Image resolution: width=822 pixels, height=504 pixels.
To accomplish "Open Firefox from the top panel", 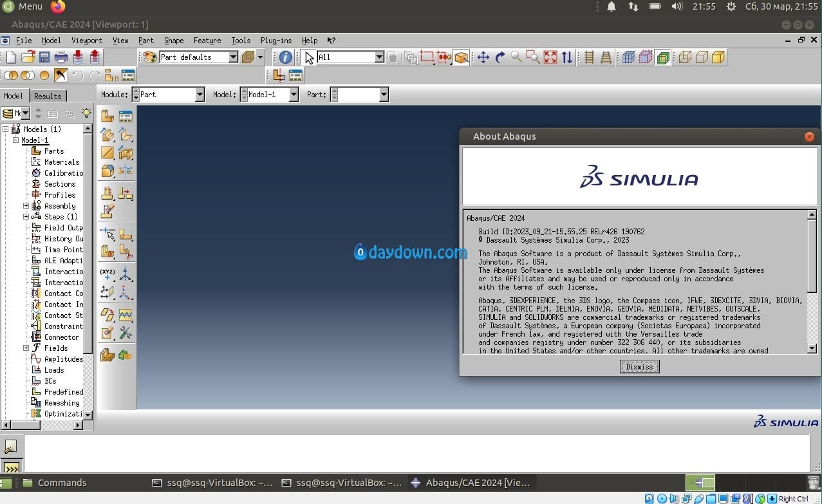I will point(58,7).
